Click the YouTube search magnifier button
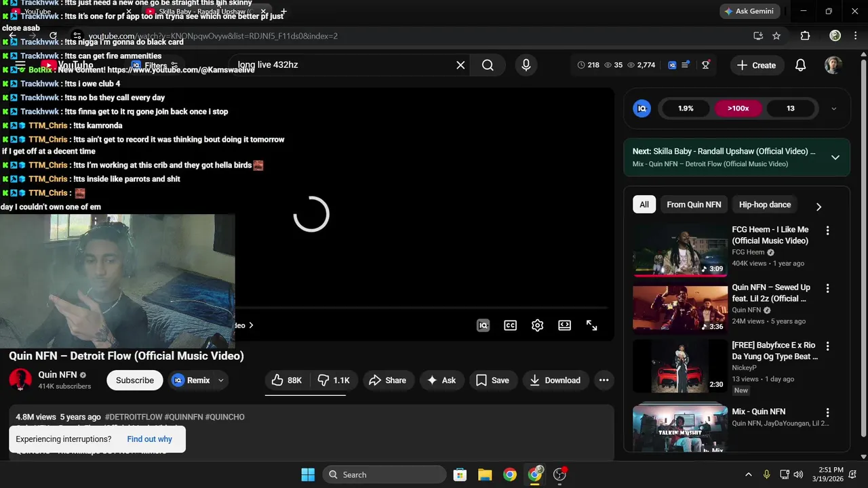Image resolution: width=868 pixels, height=488 pixels. point(488,65)
